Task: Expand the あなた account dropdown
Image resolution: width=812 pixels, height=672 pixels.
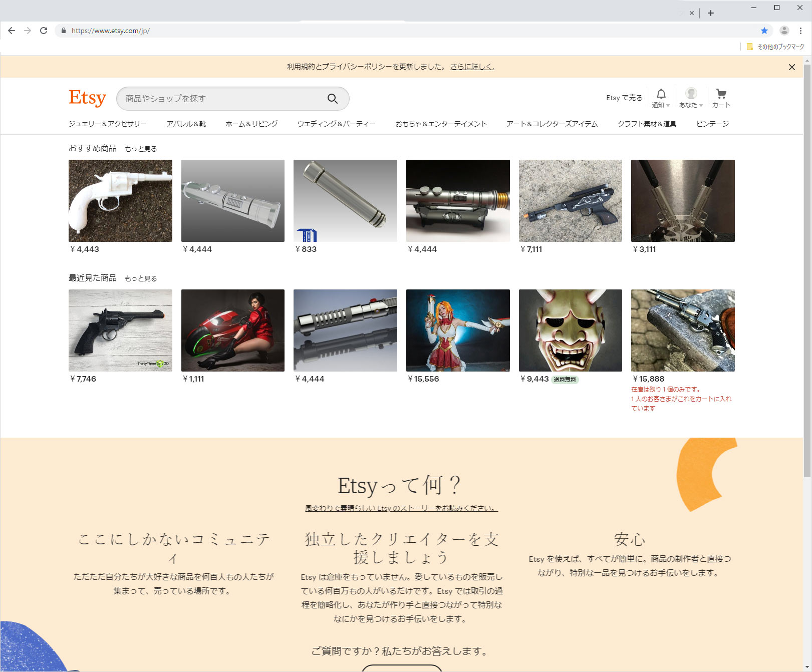Action: point(691,98)
